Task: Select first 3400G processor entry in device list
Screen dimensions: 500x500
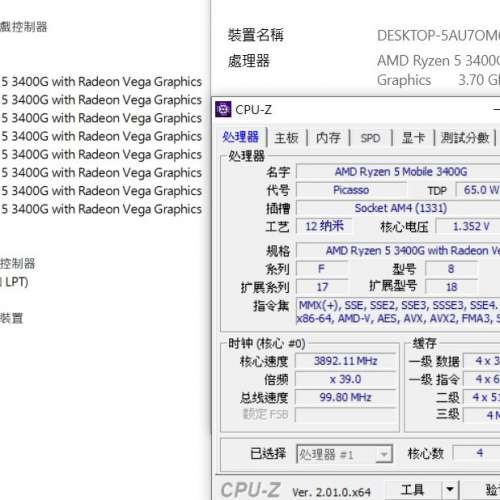Action: [x=101, y=82]
